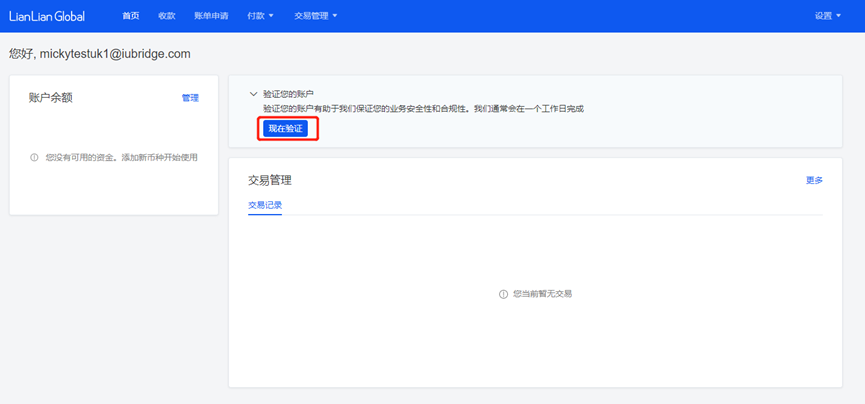This screenshot has width=865, height=404.
Task: Click the 交易管理 panel heading
Action: [x=270, y=180]
